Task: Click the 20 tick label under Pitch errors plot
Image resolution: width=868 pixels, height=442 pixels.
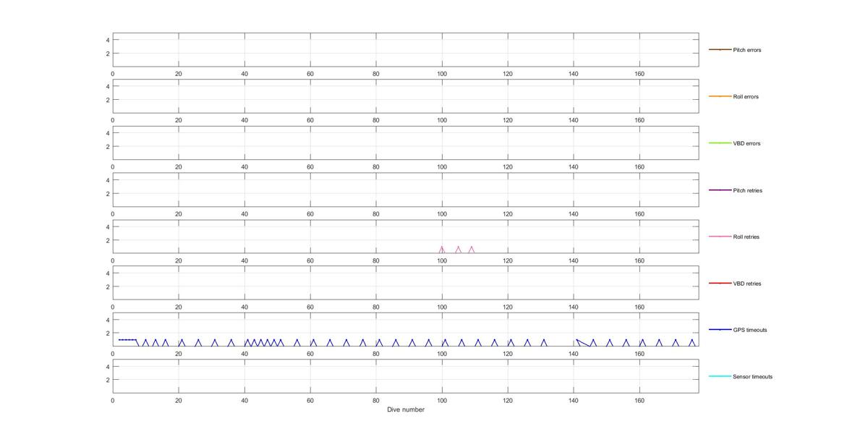Action: 179,74
